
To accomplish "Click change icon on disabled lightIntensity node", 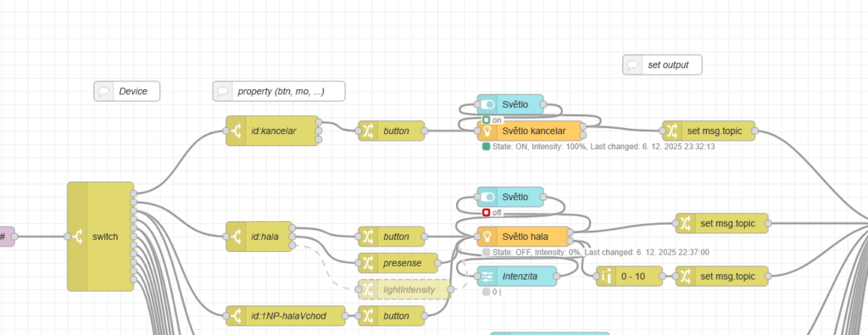I will 368,289.
